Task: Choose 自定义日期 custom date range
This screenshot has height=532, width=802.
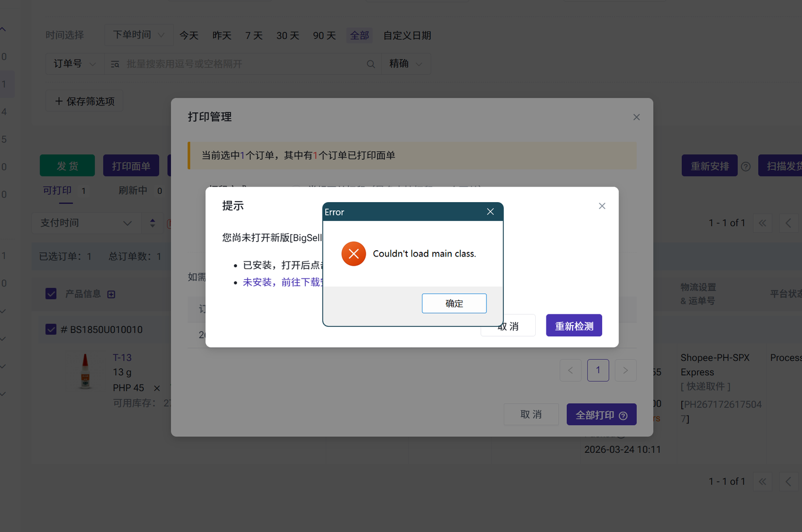Action: click(407, 35)
